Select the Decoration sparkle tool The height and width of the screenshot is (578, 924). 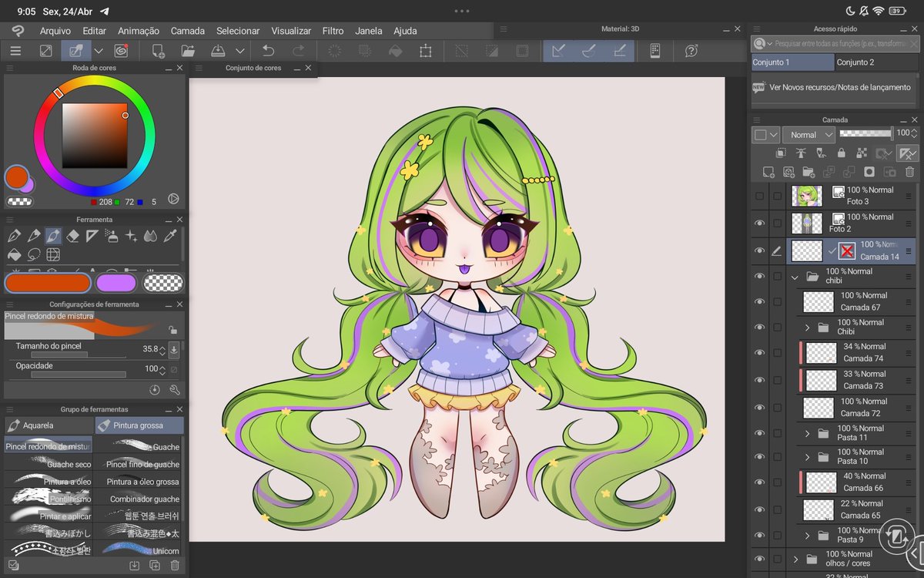click(x=132, y=236)
